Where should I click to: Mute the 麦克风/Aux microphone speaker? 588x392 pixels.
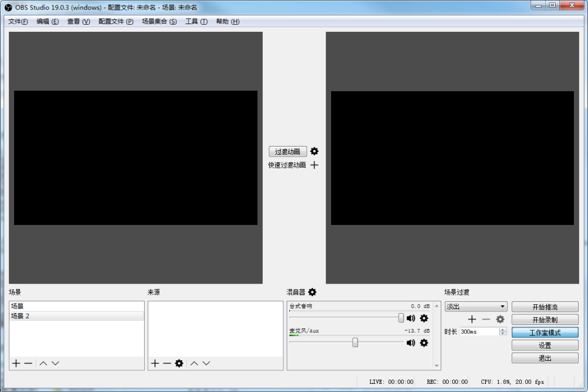click(x=411, y=343)
